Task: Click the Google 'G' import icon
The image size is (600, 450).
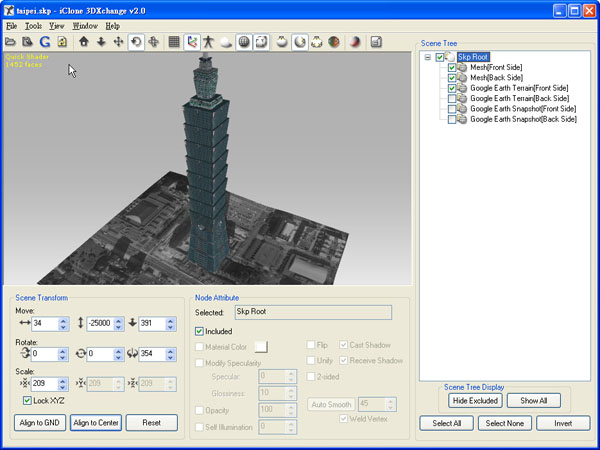Action: 45,42
